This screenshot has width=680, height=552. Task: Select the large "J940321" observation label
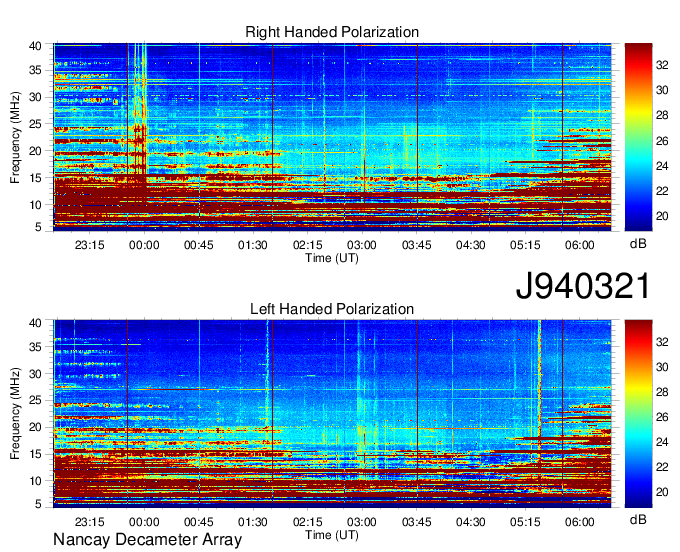pyautogui.click(x=583, y=286)
